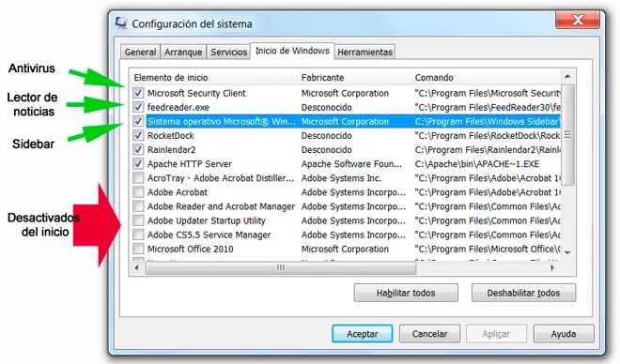Click the RocketDock command path cell

click(488, 136)
